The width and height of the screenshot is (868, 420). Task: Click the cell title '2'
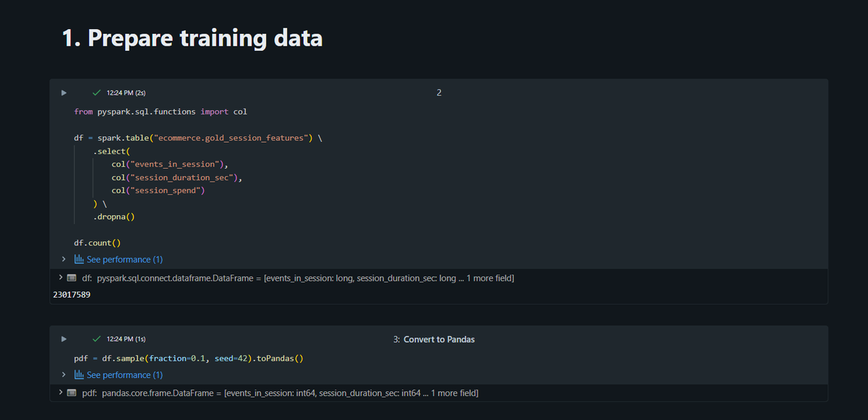pyautogui.click(x=439, y=93)
